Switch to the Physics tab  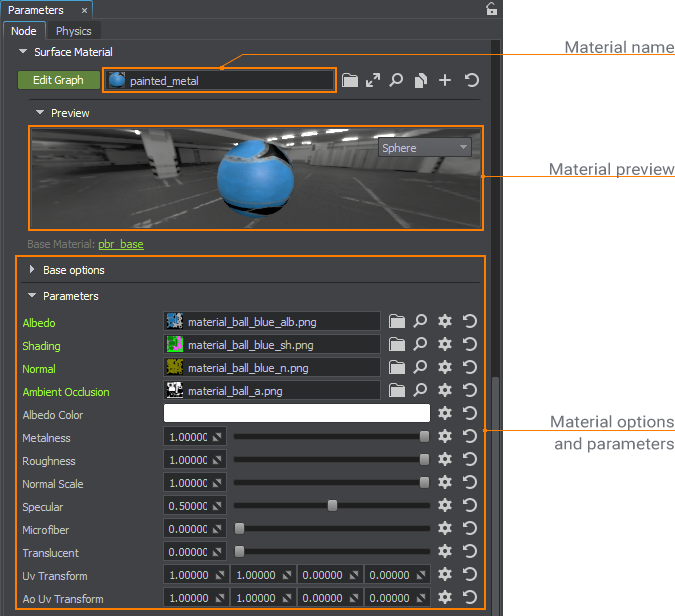click(x=73, y=31)
